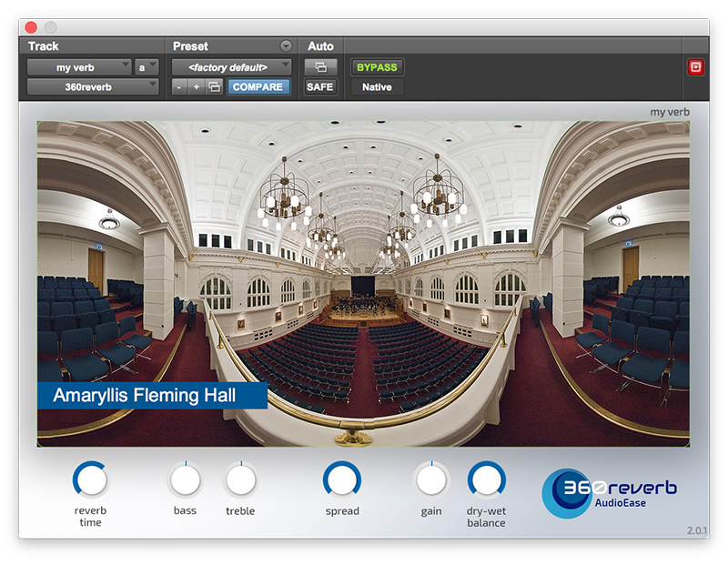Toggle the BYPASS button
This screenshot has width=728, height=565.
[377, 67]
